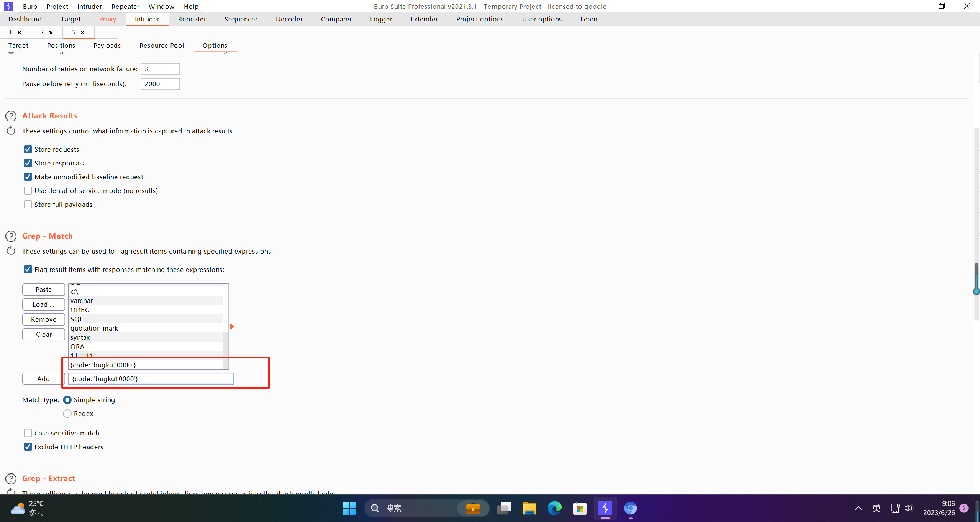Open the Help menu

(191, 7)
